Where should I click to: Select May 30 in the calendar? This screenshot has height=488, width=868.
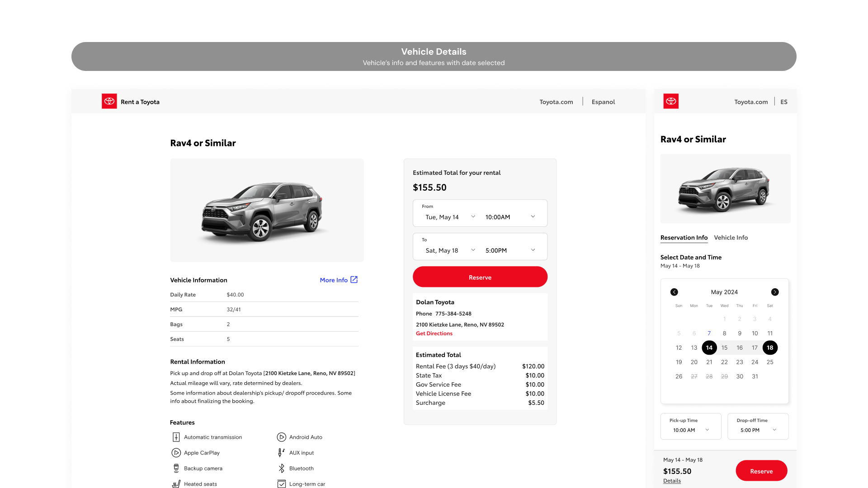(740, 376)
